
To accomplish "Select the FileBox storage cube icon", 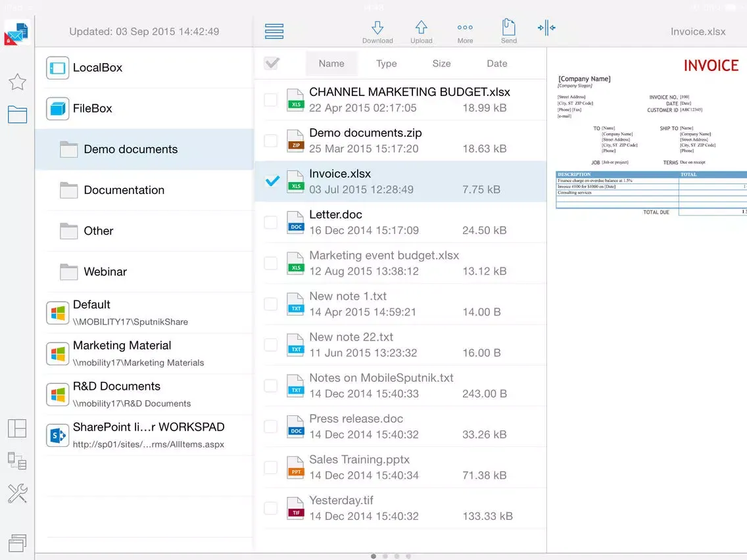I will 58,108.
